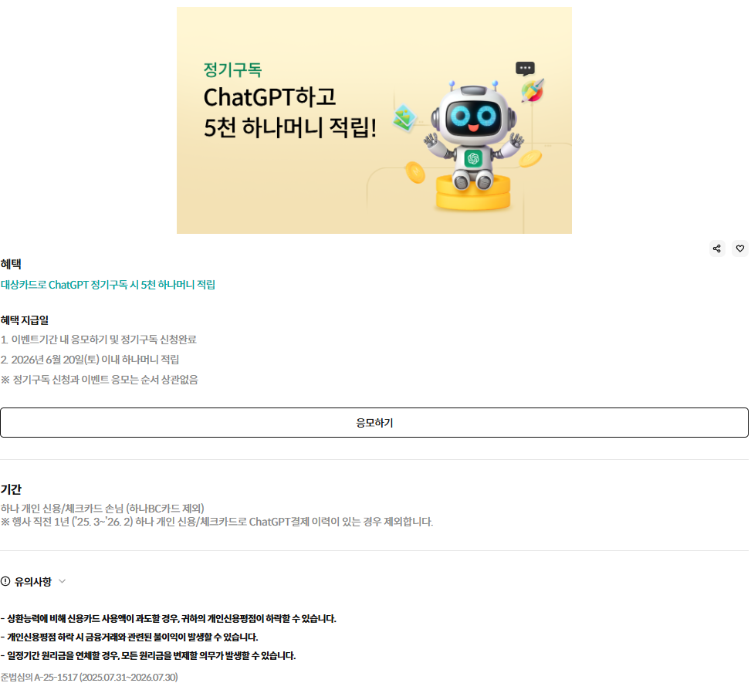Screen dimensions: 751x700
Task: Click the colorful paint palette icon in banner
Action: (533, 90)
